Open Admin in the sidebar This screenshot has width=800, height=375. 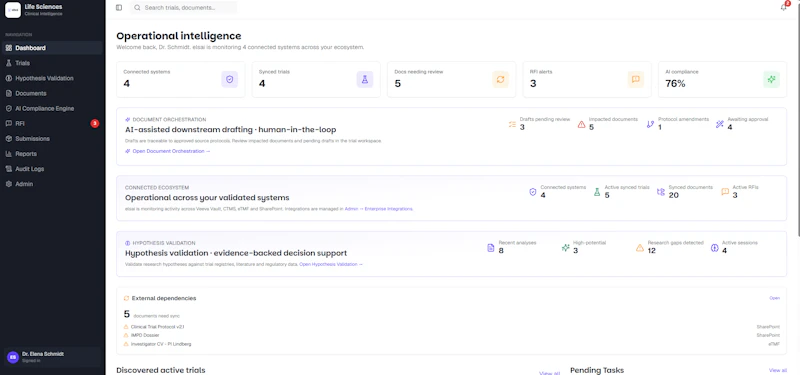coord(52,184)
